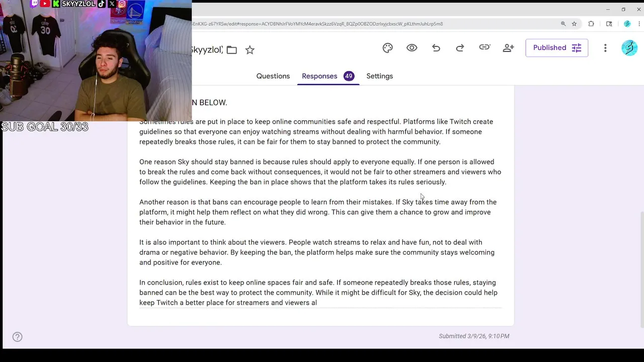Open the Published options button
The width and height of the screenshot is (644, 362).
click(x=556, y=48)
